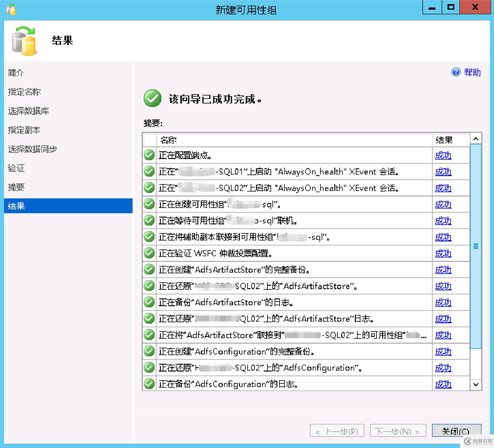Image resolution: width=494 pixels, height=448 pixels.
Task: Click the check icon beside 还原 AdfsArtifactStore 日志
Action: tap(149, 318)
